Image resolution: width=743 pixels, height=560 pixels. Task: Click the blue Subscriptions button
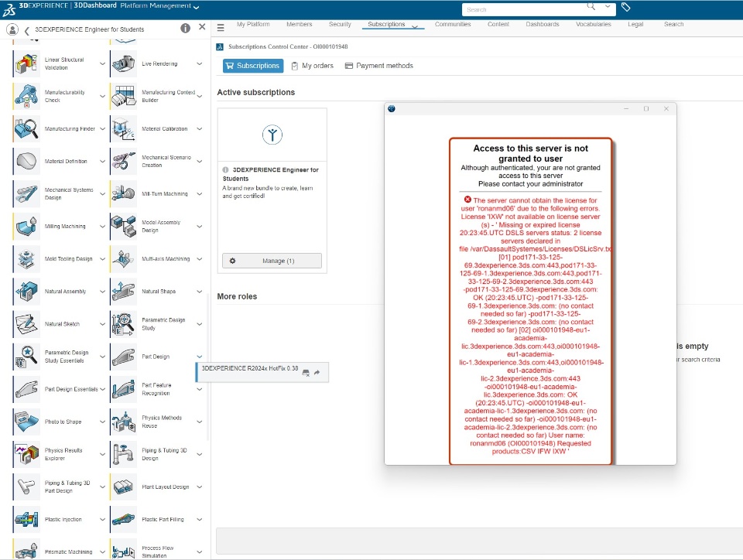click(253, 66)
